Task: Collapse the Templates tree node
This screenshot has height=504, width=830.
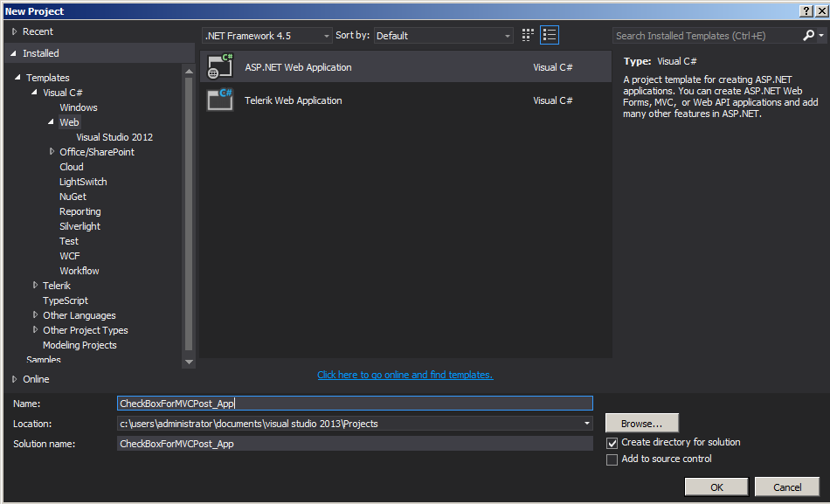Action: [x=18, y=77]
